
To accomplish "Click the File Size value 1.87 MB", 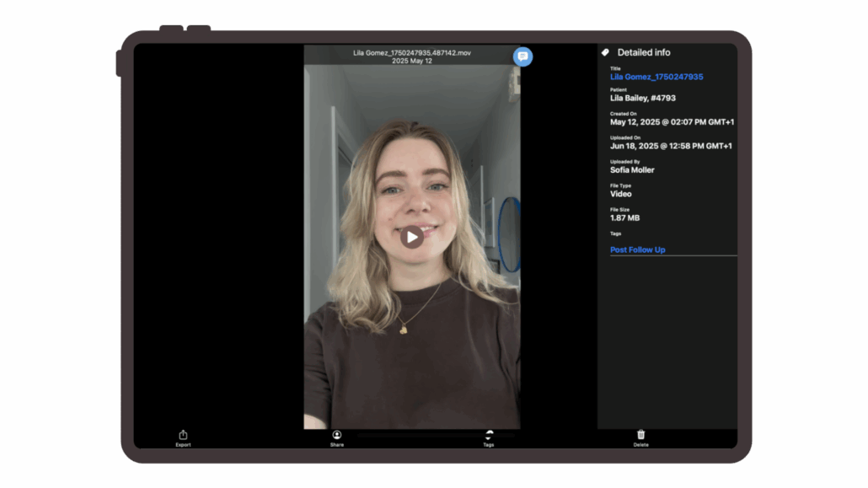I will pyautogui.click(x=624, y=218).
